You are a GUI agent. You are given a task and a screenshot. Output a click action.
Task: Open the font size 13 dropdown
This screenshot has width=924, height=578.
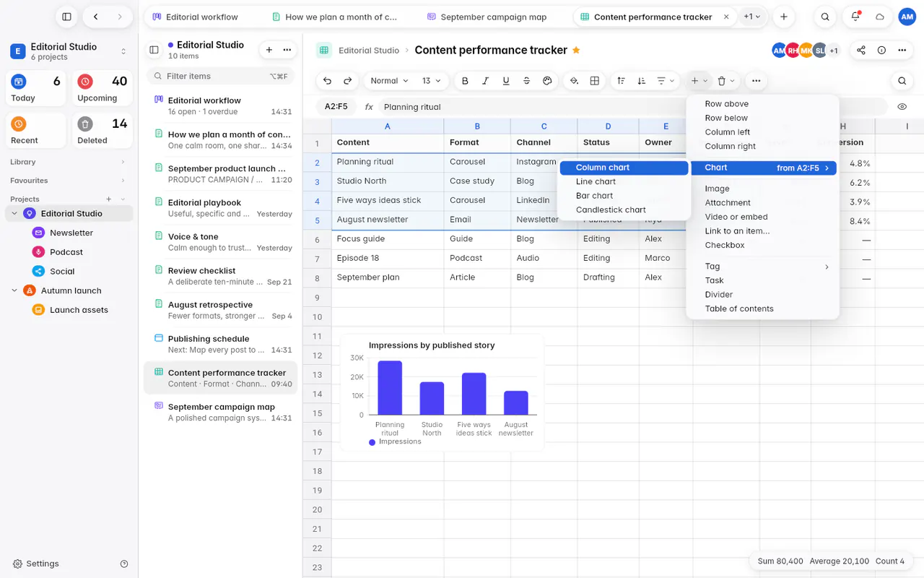click(432, 81)
